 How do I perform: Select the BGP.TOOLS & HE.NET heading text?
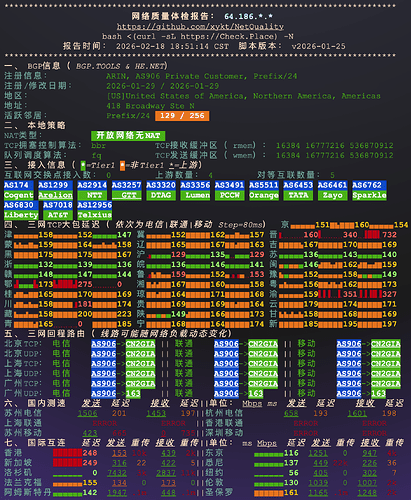pyautogui.click(x=120, y=66)
